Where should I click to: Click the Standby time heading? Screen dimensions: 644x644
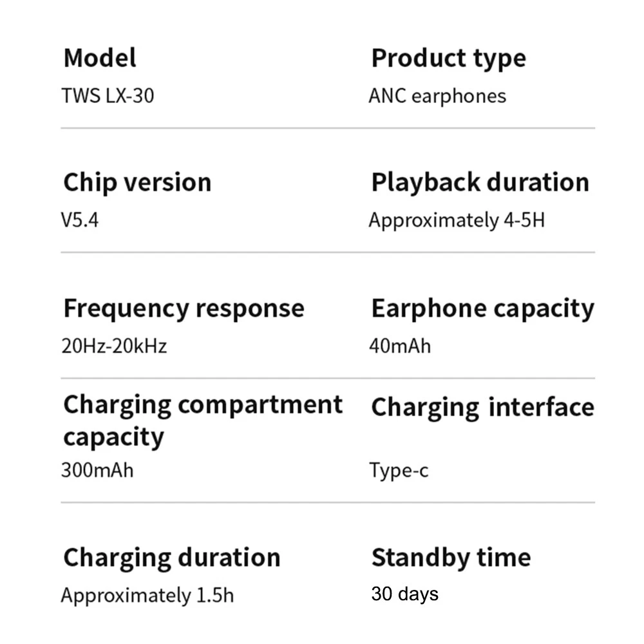[x=451, y=557]
